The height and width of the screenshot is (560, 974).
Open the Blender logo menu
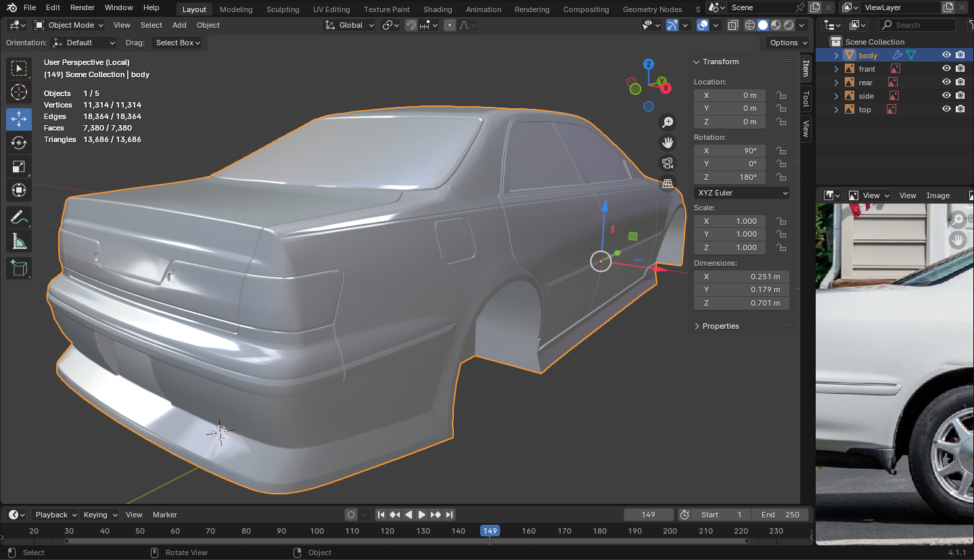[12, 7]
